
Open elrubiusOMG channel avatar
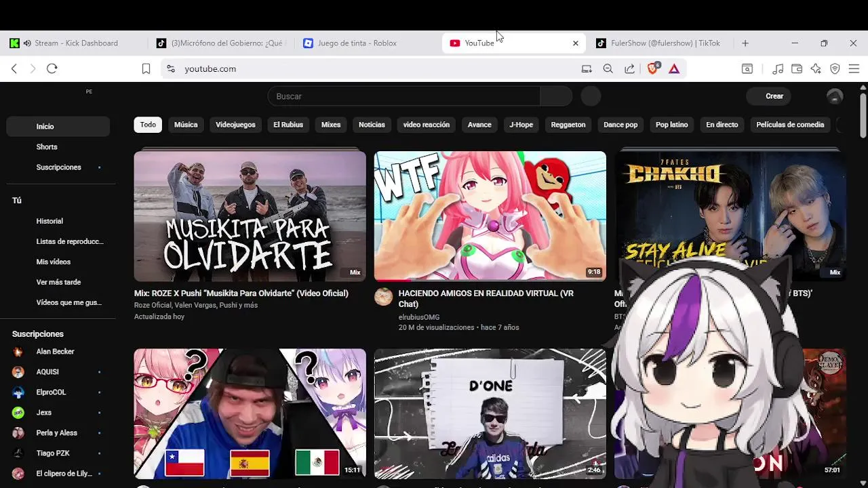[384, 297]
